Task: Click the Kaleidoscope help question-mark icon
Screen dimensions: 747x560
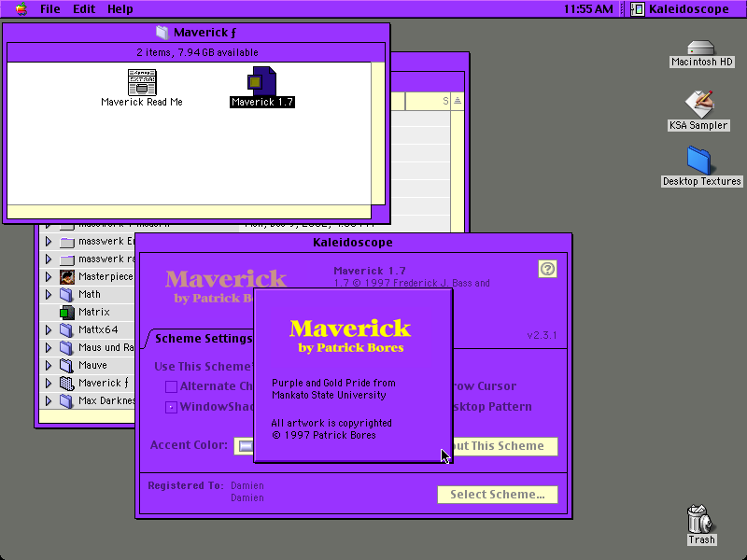Action: pyautogui.click(x=547, y=269)
